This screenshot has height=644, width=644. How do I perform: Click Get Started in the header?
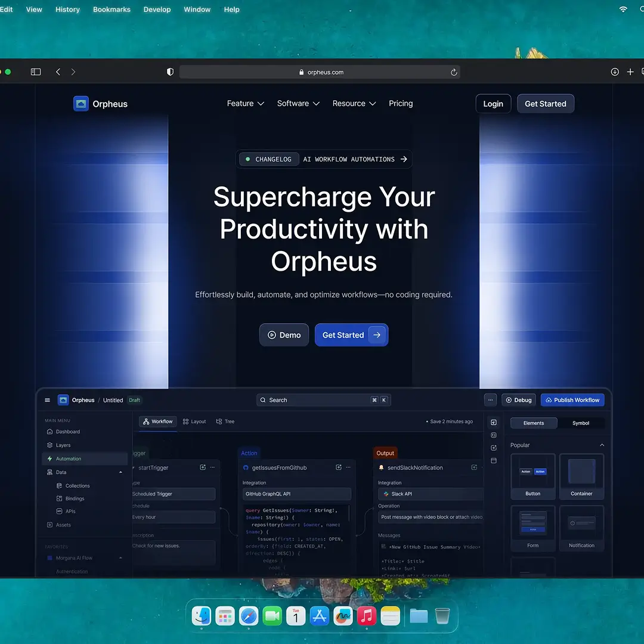(x=545, y=104)
